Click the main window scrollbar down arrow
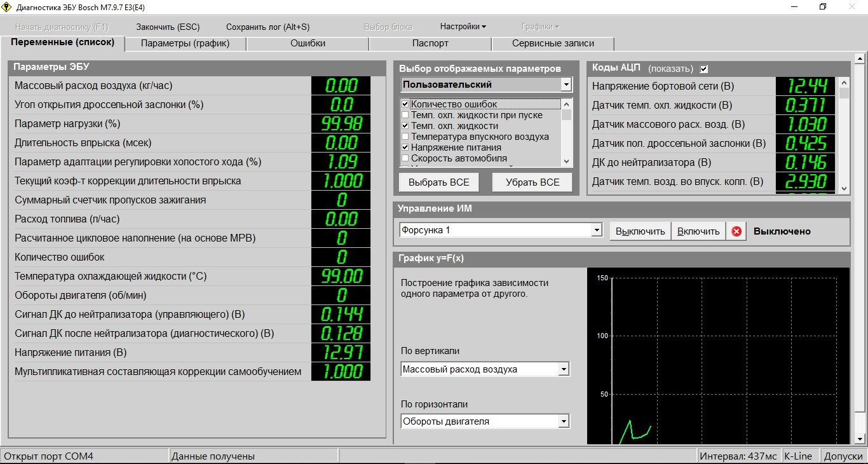This screenshot has width=868, height=464. [860, 439]
